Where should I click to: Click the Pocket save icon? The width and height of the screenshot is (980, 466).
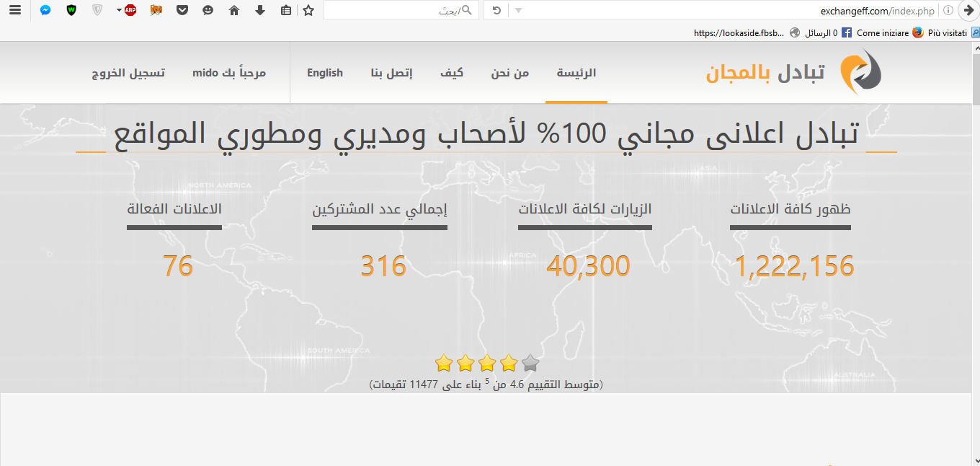click(181, 10)
